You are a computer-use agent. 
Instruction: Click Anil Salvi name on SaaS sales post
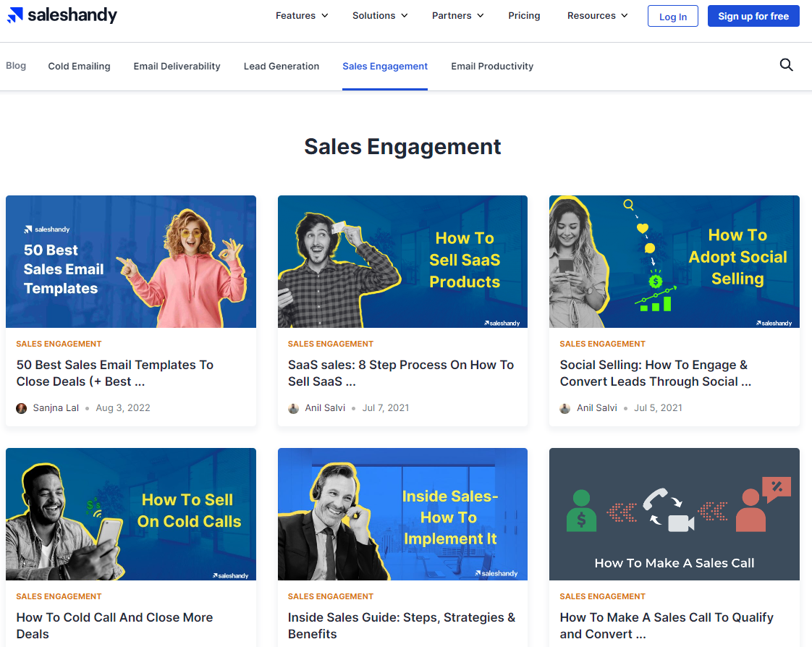point(325,408)
